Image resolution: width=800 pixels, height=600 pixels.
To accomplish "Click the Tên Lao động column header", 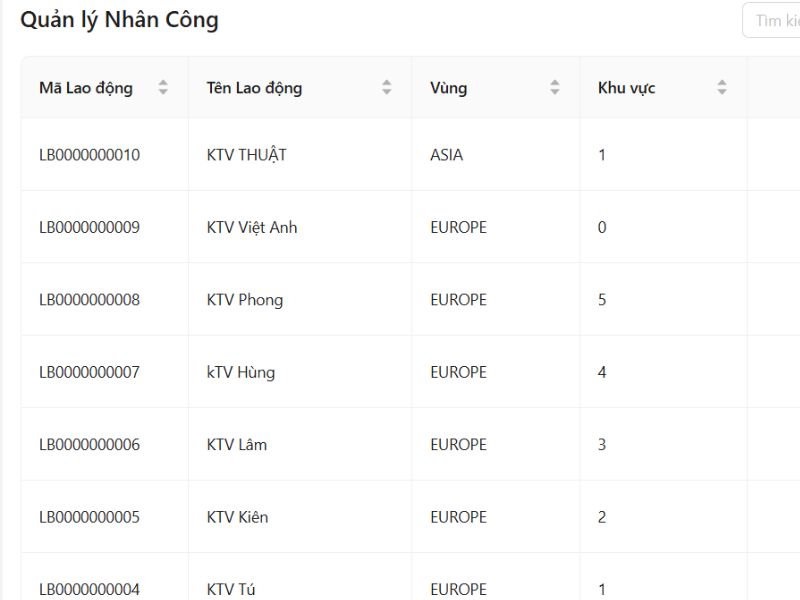I will click(254, 88).
